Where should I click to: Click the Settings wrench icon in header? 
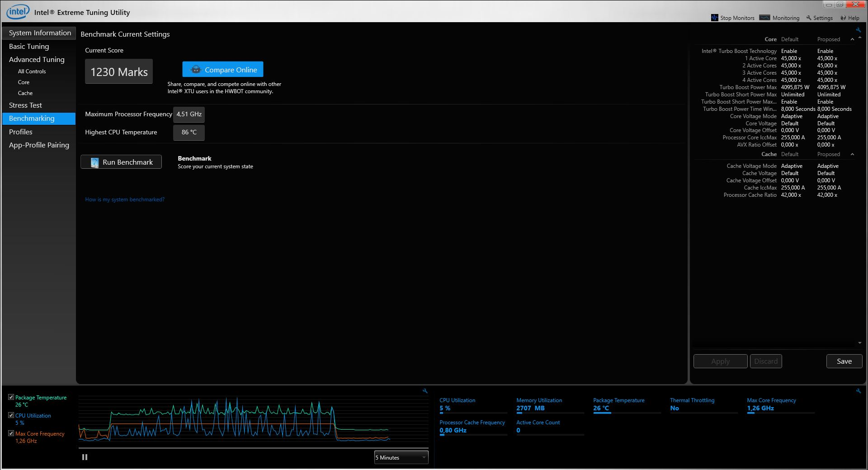809,18
